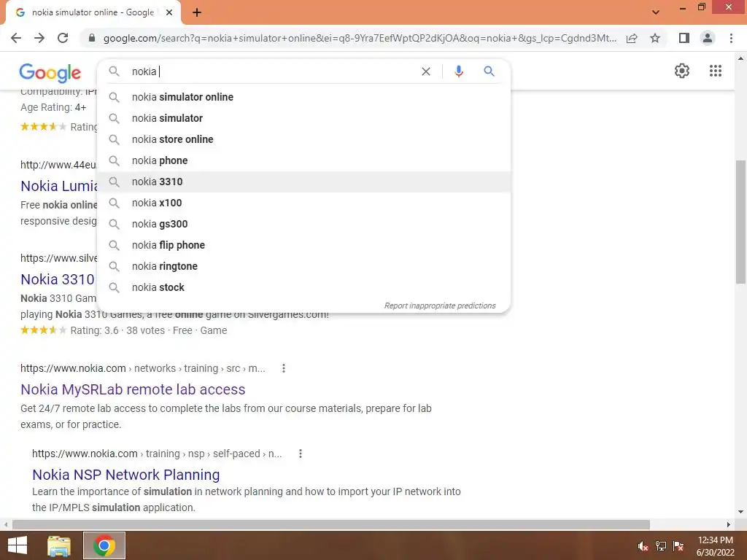The image size is (747, 560).
Task: Share this page from the address bar
Action: click(632, 38)
